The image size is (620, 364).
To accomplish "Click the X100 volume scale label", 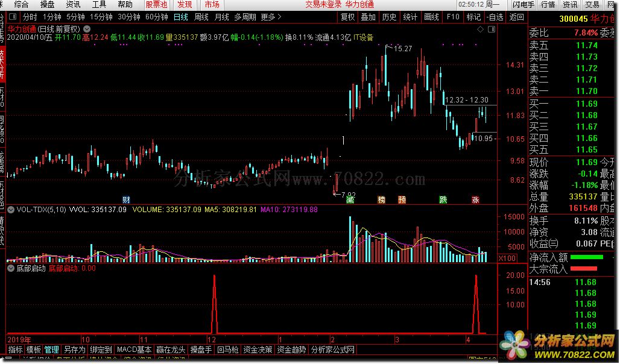I will pyautogui.click(x=507, y=259).
